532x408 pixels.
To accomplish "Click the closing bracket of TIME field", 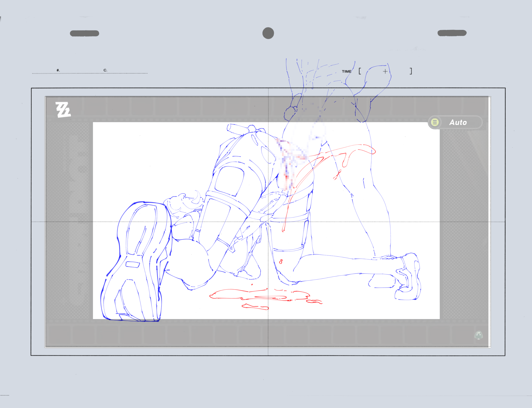I will click(x=411, y=71).
